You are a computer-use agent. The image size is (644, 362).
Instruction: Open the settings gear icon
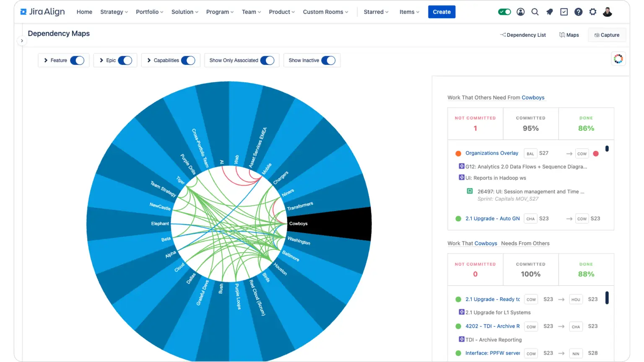593,12
